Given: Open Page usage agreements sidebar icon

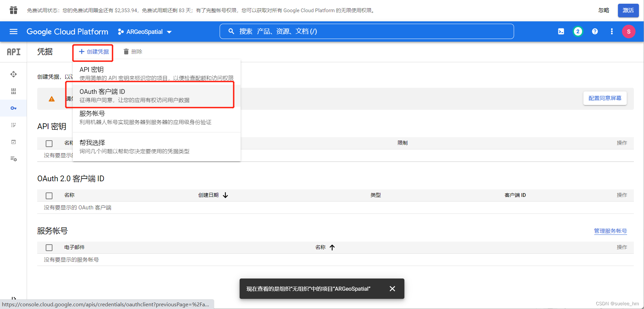Looking at the screenshot, I should click(14, 159).
